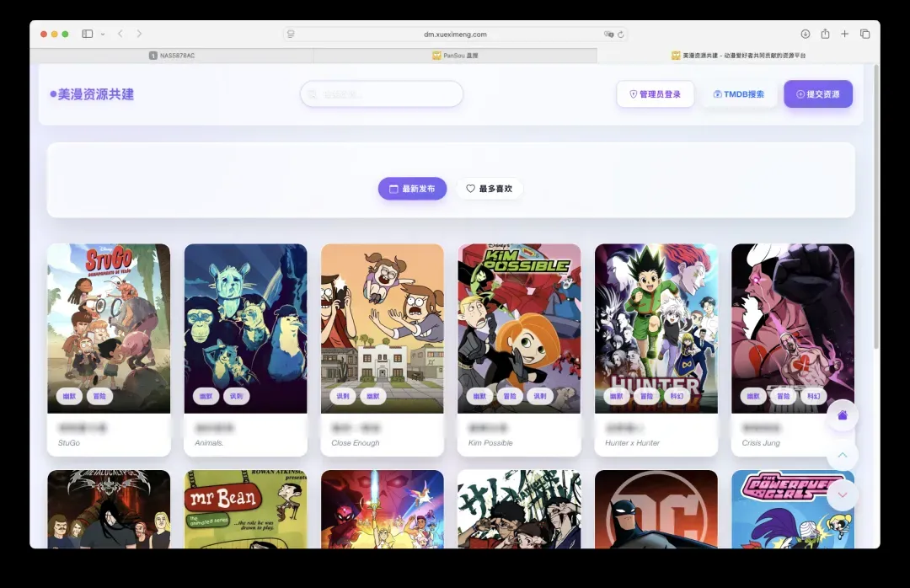Open a new tab with the plus icon

844,34
